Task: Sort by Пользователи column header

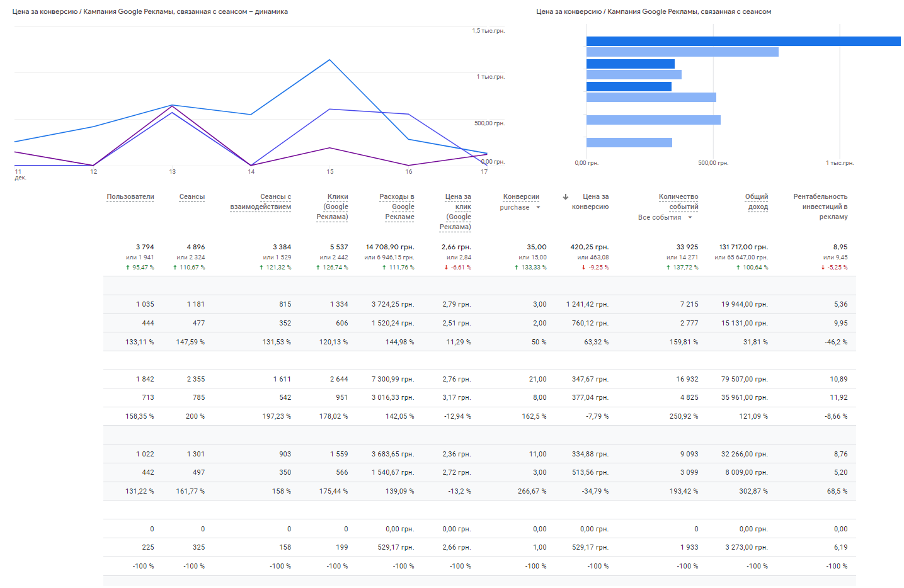Action: click(x=130, y=197)
